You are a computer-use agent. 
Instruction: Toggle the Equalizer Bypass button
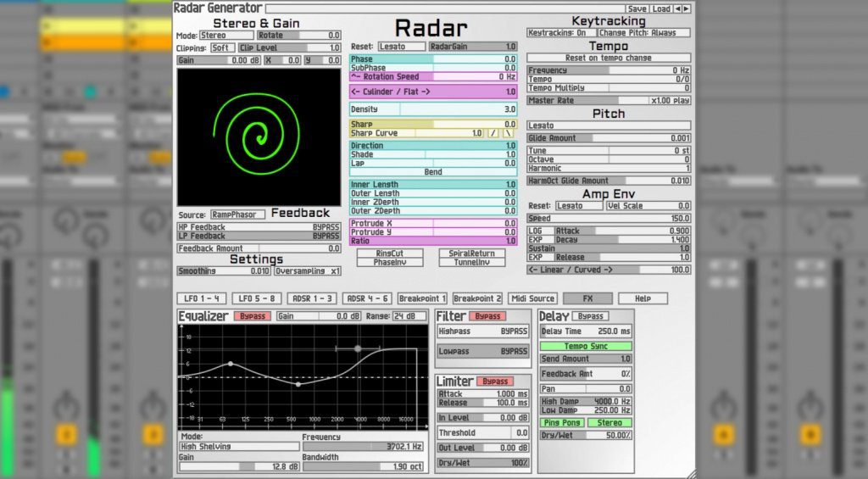pos(253,316)
